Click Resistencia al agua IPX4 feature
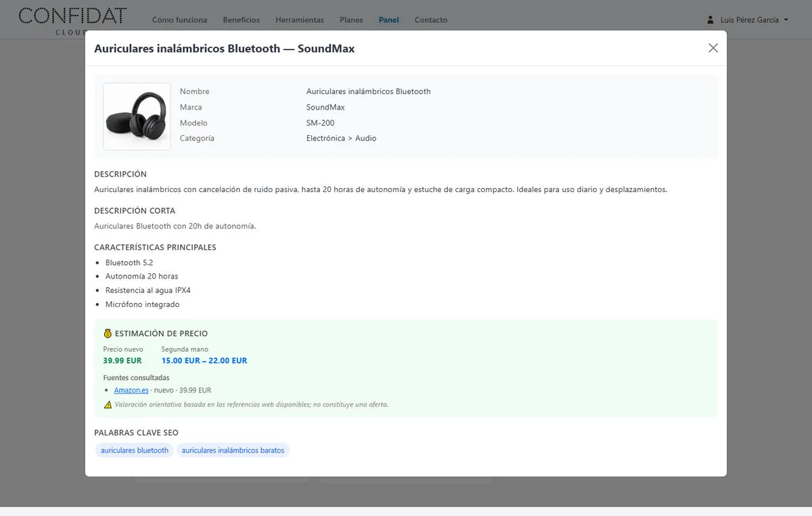The image size is (812, 516). tap(148, 290)
